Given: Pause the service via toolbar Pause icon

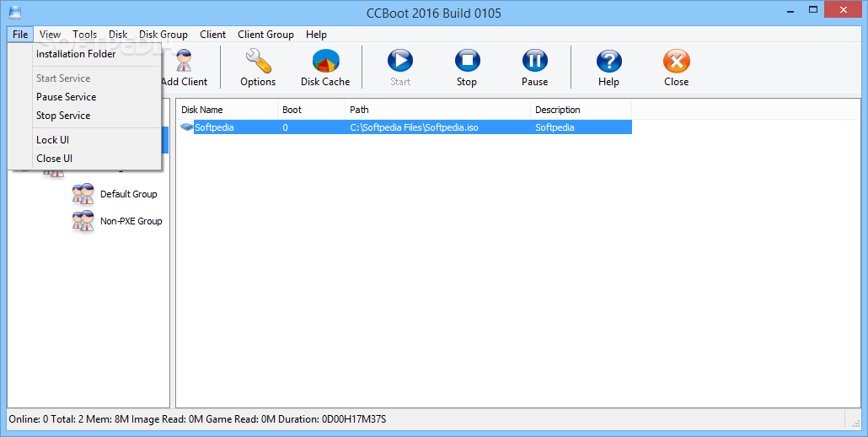Looking at the screenshot, I should (535, 61).
